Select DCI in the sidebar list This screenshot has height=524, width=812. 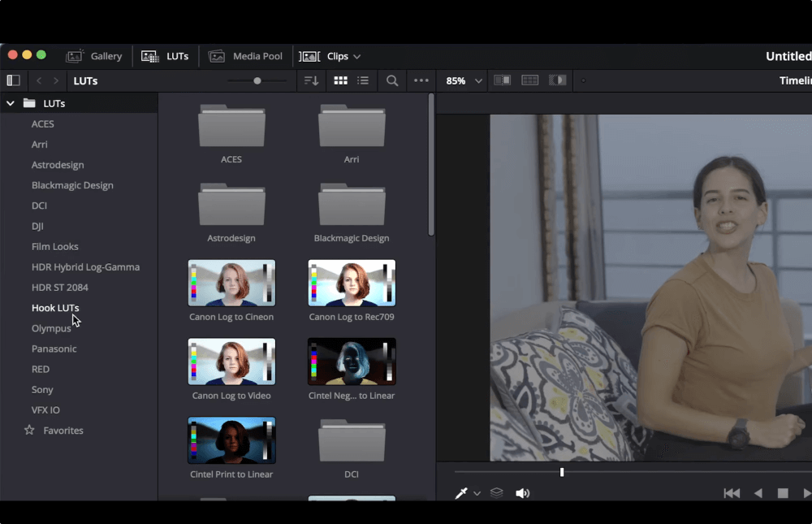coord(39,206)
